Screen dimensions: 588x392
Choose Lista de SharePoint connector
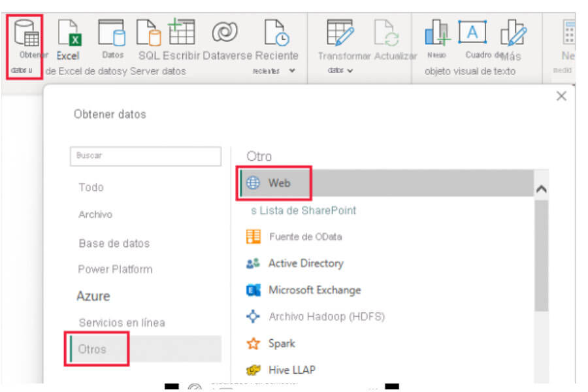(x=303, y=210)
